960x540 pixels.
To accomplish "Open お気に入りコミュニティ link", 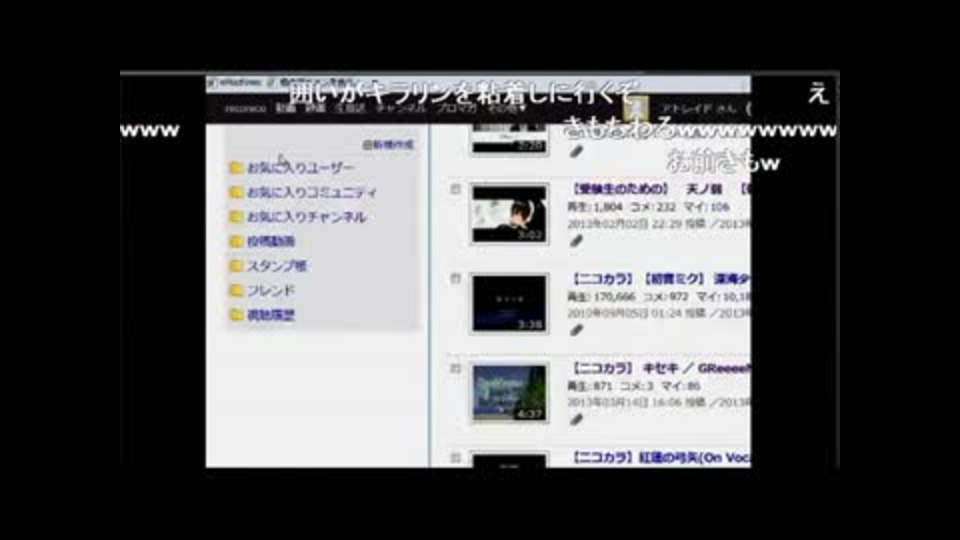I will coord(312,192).
